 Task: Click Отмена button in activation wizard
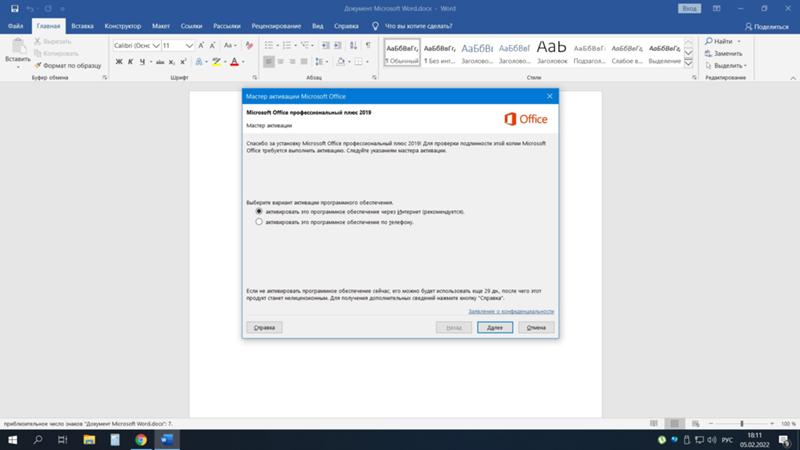coord(536,328)
